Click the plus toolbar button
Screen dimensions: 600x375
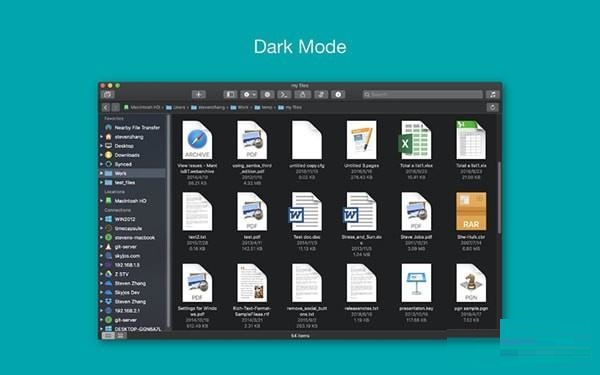(199, 94)
